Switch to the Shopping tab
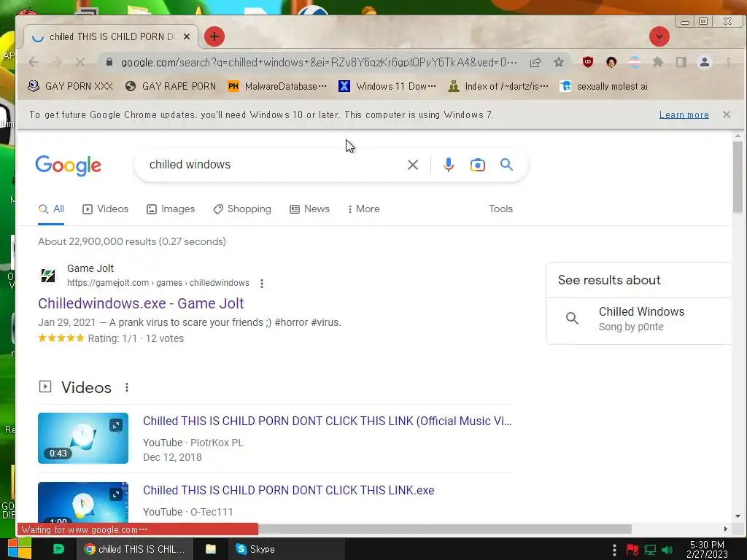The height and width of the screenshot is (560, 747). pos(242,209)
